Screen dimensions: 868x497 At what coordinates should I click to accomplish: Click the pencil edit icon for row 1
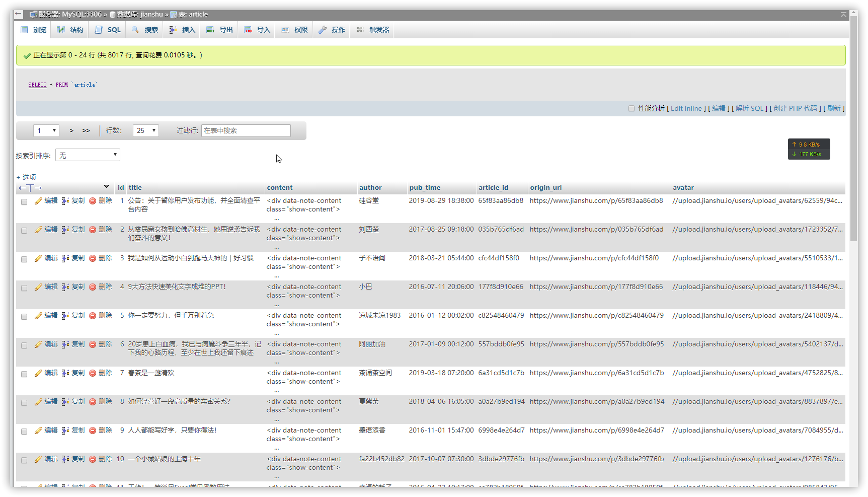tap(38, 201)
